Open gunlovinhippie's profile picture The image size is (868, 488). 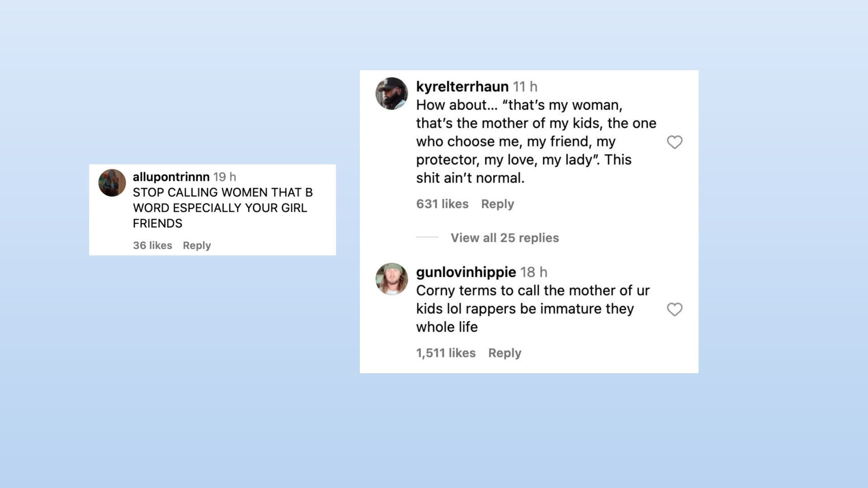392,279
